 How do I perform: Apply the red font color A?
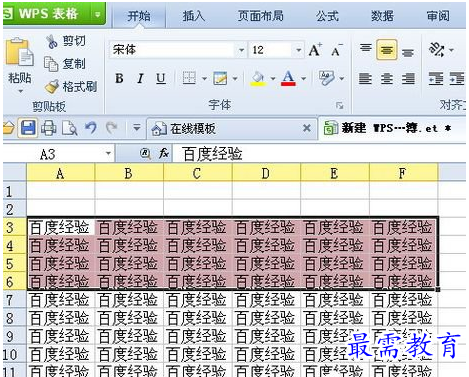pyautogui.click(x=288, y=79)
